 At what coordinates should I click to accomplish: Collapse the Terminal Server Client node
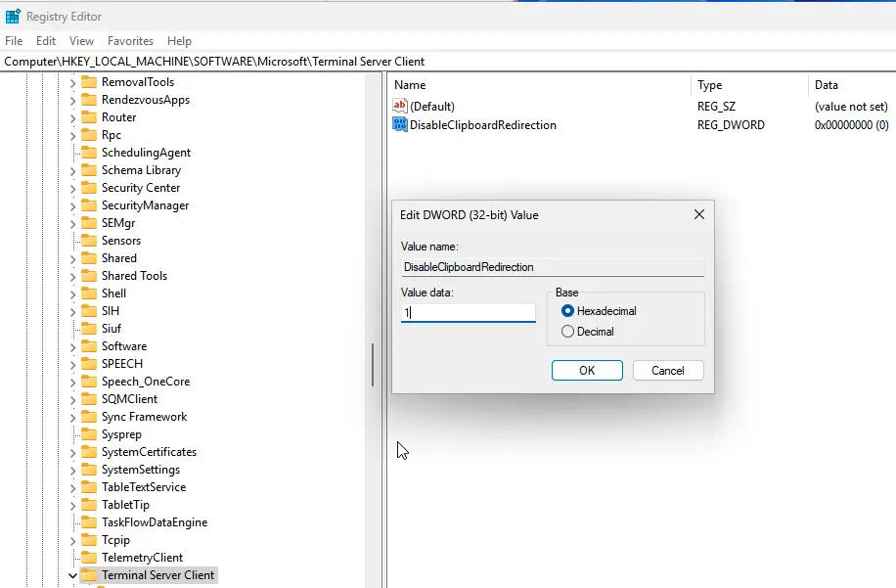point(72,575)
